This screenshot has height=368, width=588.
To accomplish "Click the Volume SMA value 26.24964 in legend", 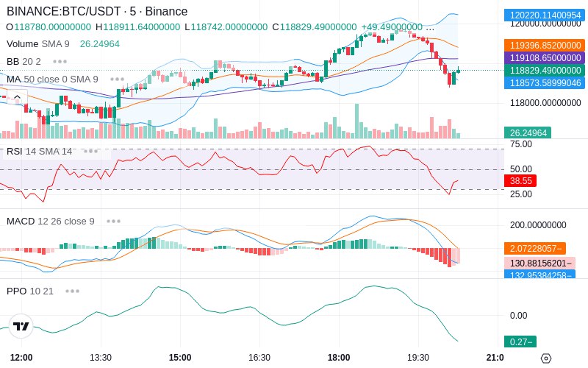I will (100, 44).
